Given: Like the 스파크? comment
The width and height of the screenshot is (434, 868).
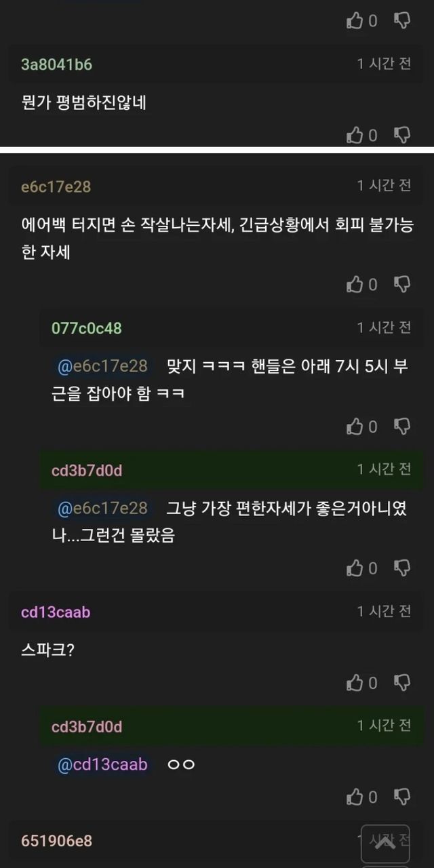Looking at the screenshot, I should click(x=355, y=683).
